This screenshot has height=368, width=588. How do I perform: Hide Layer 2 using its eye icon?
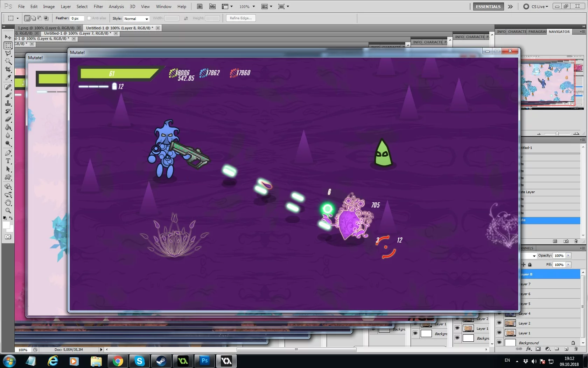[499, 323]
